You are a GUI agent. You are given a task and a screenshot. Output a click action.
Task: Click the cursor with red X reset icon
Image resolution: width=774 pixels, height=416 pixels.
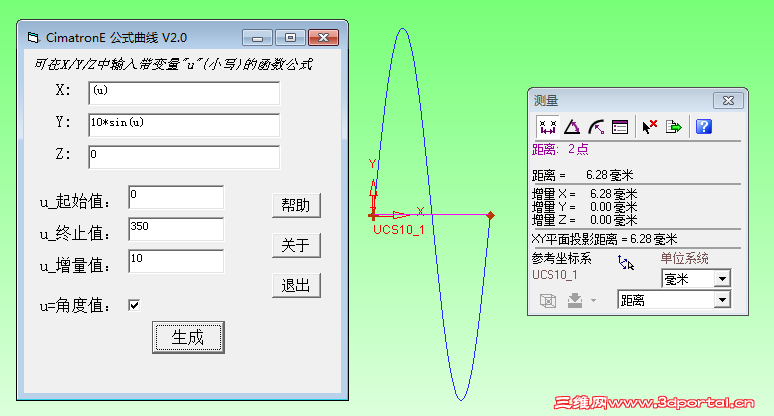(650, 127)
